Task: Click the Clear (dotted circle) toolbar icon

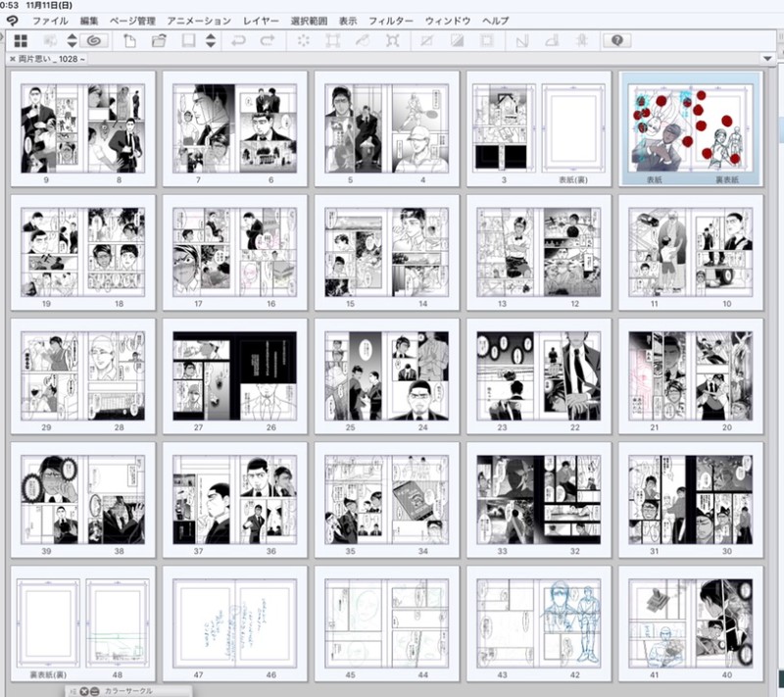Action: pyautogui.click(x=304, y=40)
